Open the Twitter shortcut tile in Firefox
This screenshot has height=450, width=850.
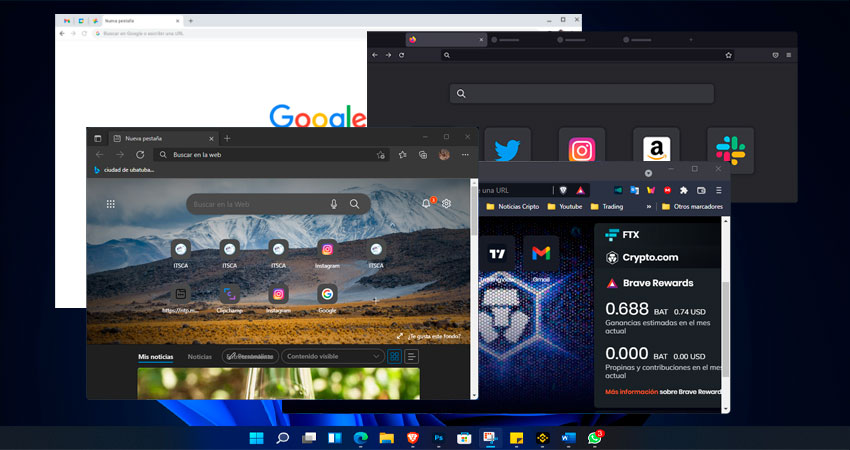(507, 150)
